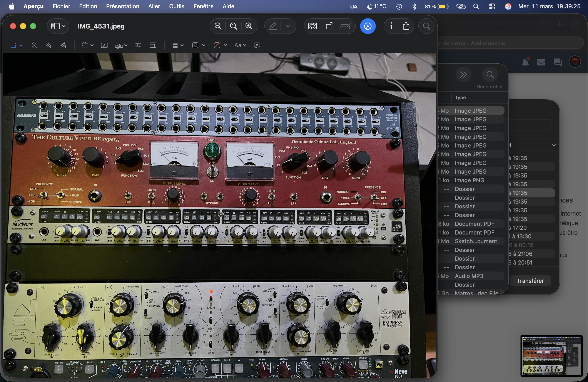Toggle the Markup toolbar button off

pos(368,26)
